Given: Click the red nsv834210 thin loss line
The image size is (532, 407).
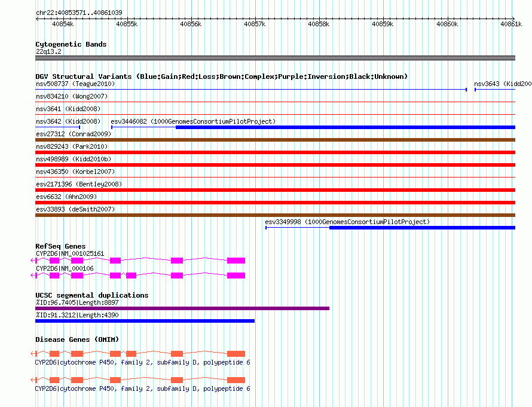Looking at the screenshot, I should click(x=275, y=102).
